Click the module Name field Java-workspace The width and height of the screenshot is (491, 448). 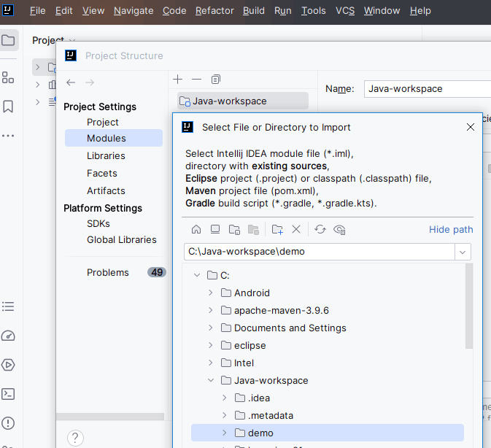pyautogui.click(x=428, y=89)
